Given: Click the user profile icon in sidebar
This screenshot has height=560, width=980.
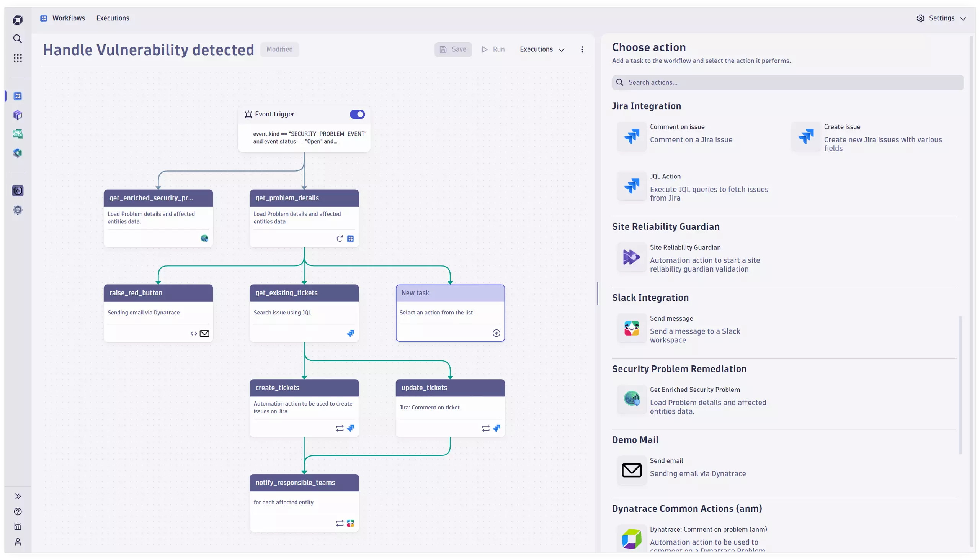Looking at the screenshot, I should (x=18, y=542).
